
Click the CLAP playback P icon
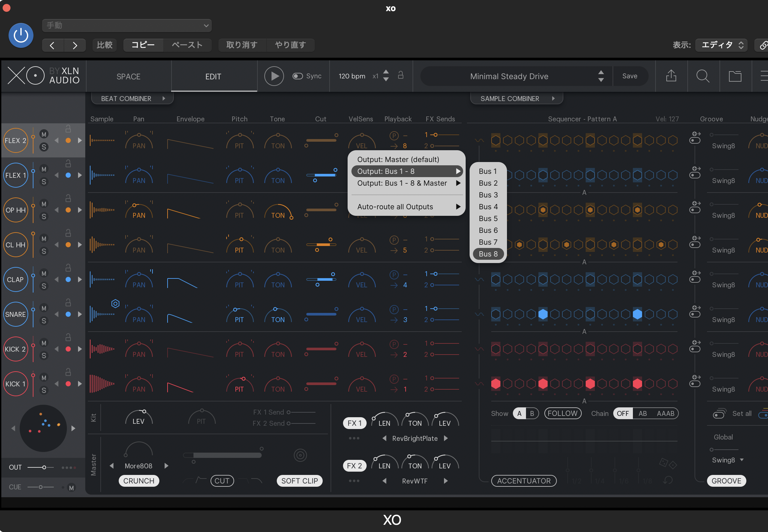pos(394,275)
